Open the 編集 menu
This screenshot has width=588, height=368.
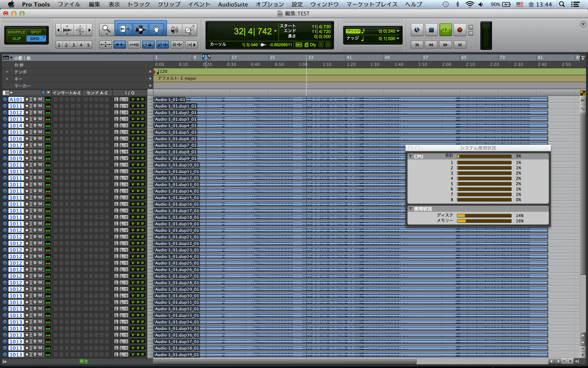pos(94,4)
